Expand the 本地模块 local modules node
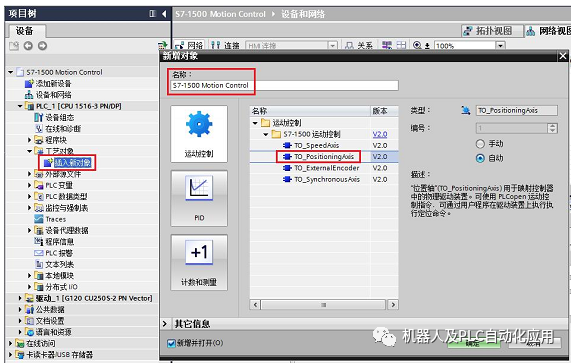 point(30,276)
